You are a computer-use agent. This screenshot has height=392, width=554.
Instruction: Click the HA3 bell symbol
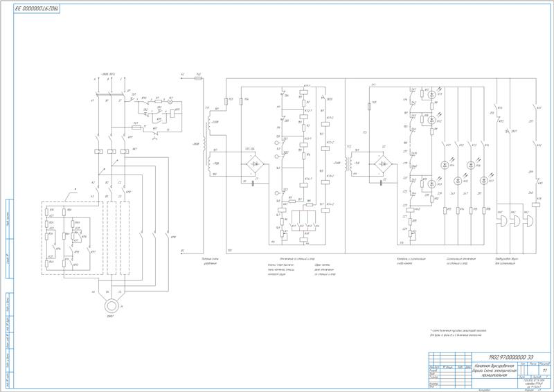529,222
